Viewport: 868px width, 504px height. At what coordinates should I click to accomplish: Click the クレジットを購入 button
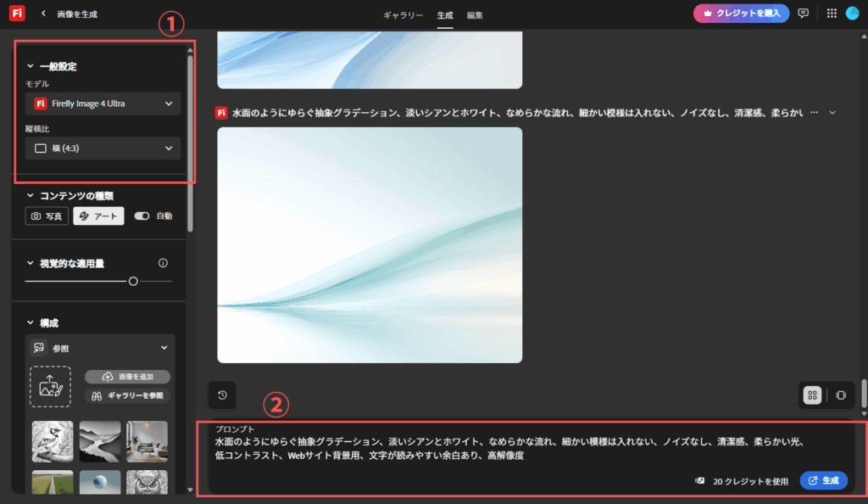741,14
